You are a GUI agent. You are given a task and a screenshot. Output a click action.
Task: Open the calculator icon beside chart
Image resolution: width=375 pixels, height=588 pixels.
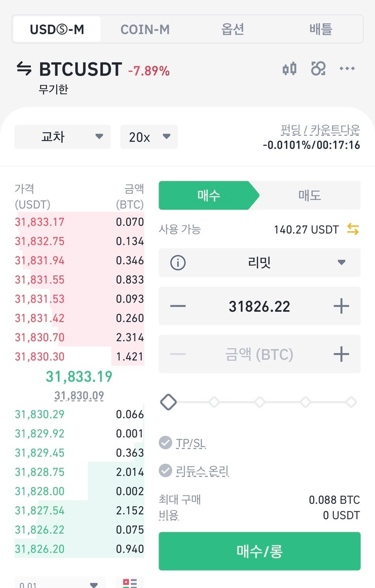click(318, 68)
